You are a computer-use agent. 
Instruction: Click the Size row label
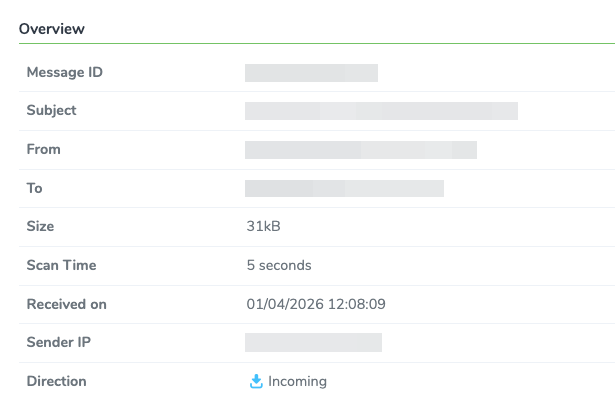(40, 226)
